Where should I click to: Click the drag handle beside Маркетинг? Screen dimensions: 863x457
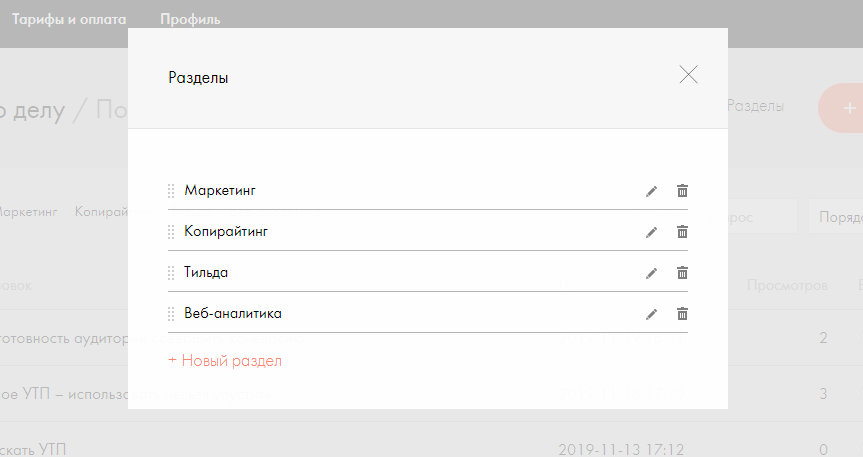pyautogui.click(x=171, y=191)
